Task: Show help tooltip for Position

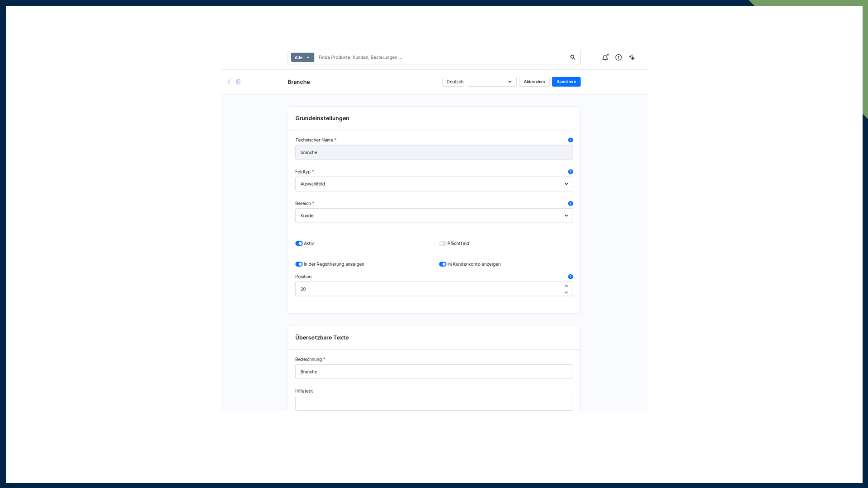Action: click(x=571, y=277)
